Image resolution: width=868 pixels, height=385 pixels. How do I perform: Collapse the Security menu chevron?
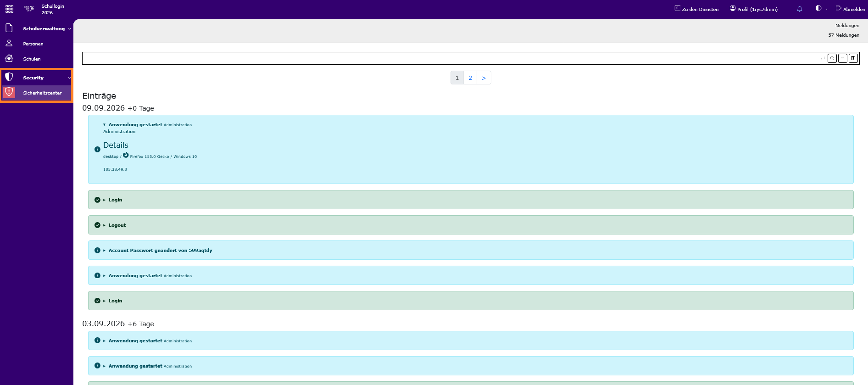pyautogui.click(x=70, y=78)
